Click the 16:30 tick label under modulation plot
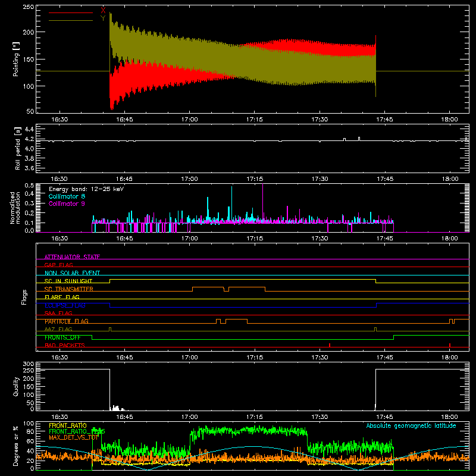This screenshot has width=476, height=476. click(x=59, y=239)
